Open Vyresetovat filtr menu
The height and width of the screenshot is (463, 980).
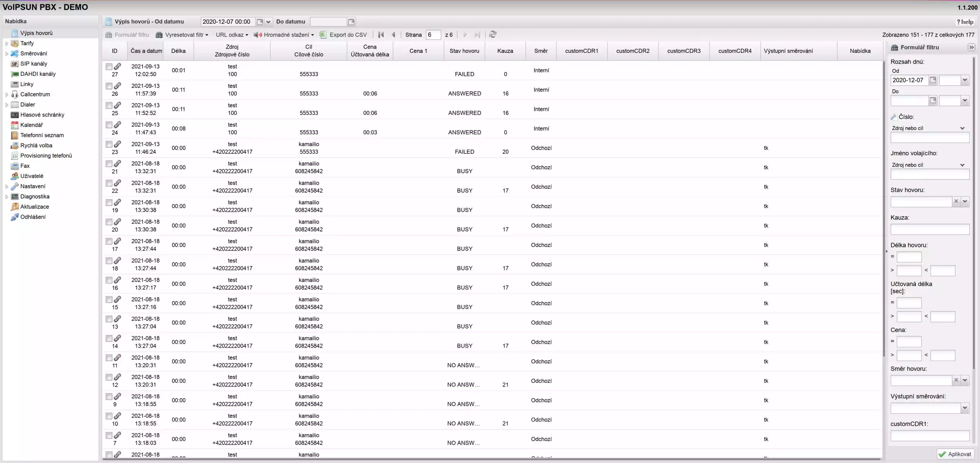click(182, 35)
